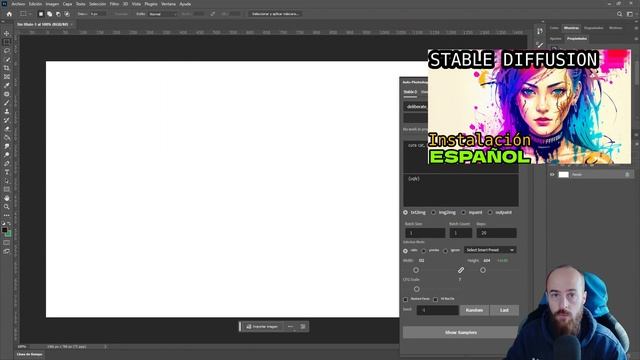Click the Width slider handle
The width and height of the screenshot is (640, 360).
click(x=416, y=270)
